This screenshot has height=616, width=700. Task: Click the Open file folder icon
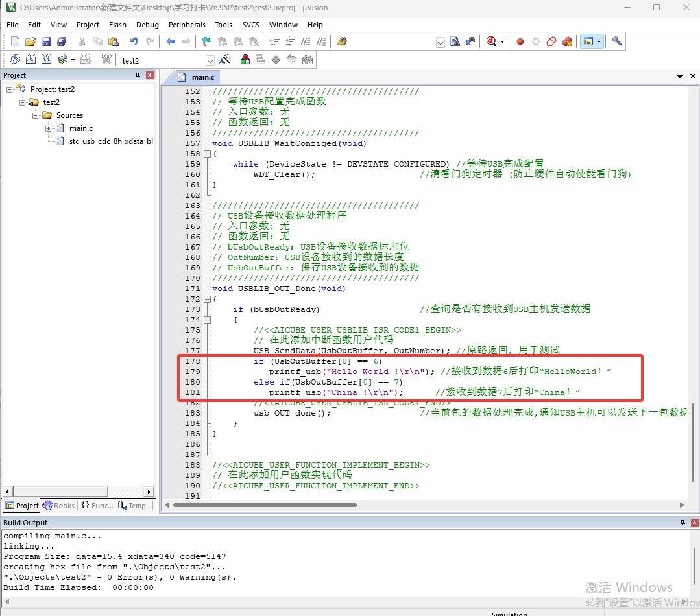30,41
